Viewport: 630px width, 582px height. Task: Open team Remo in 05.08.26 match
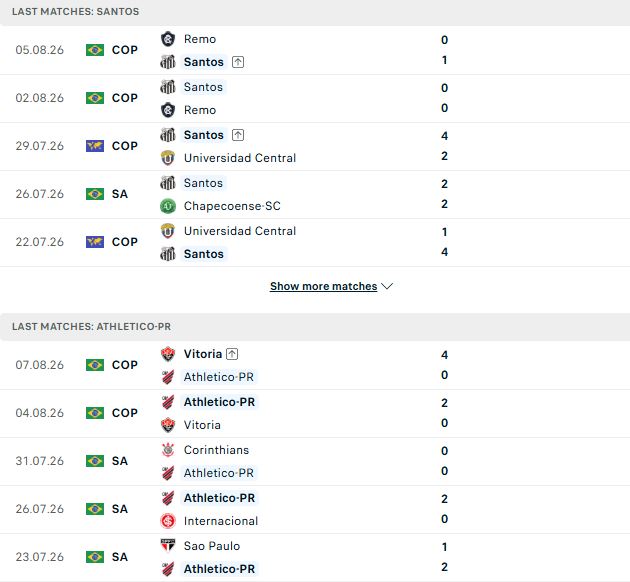[x=200, y=39]
